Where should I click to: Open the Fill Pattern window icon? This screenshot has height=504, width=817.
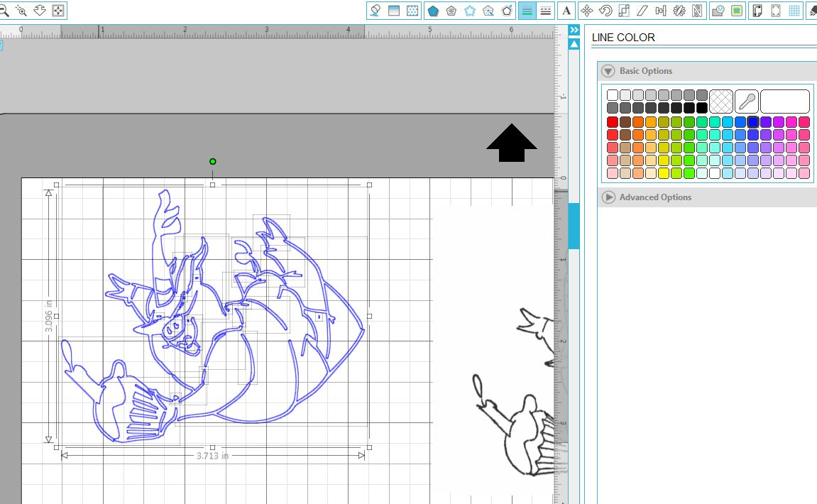[412, 11]
